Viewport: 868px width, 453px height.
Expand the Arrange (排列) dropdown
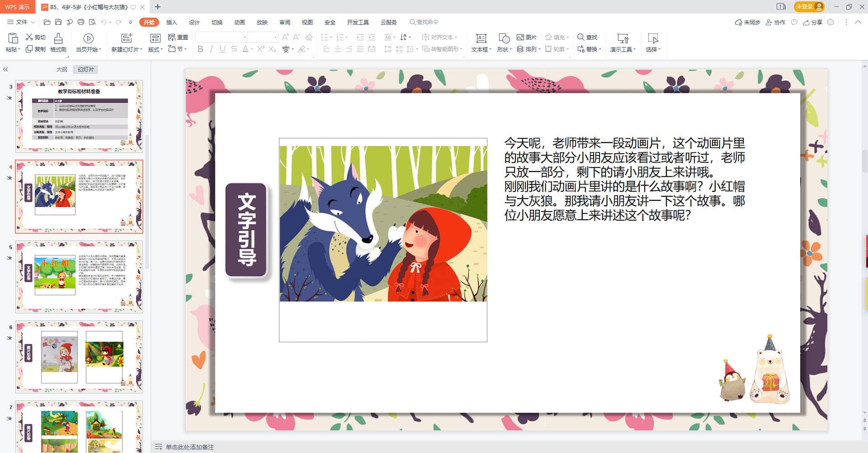click(x=539, y=49)
